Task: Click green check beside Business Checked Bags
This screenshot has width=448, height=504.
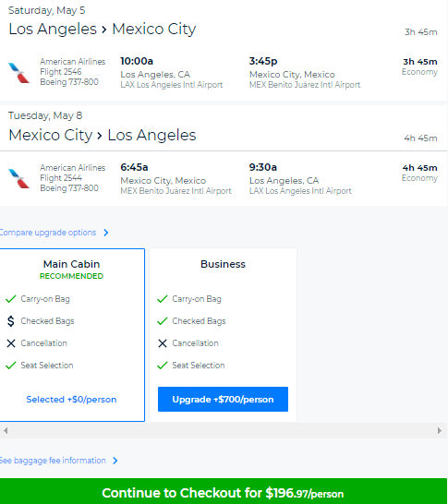Action: click(x=162, y=321)
